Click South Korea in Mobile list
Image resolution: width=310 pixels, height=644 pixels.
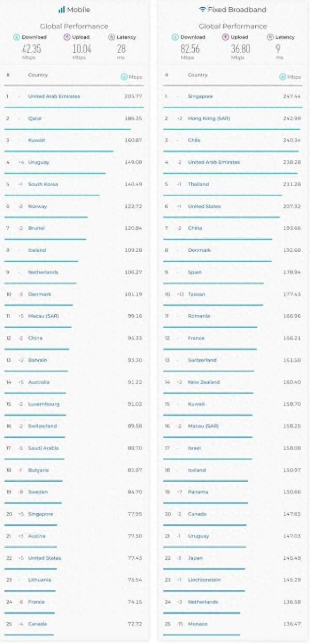pyautogui.click(x=43, y=185)
